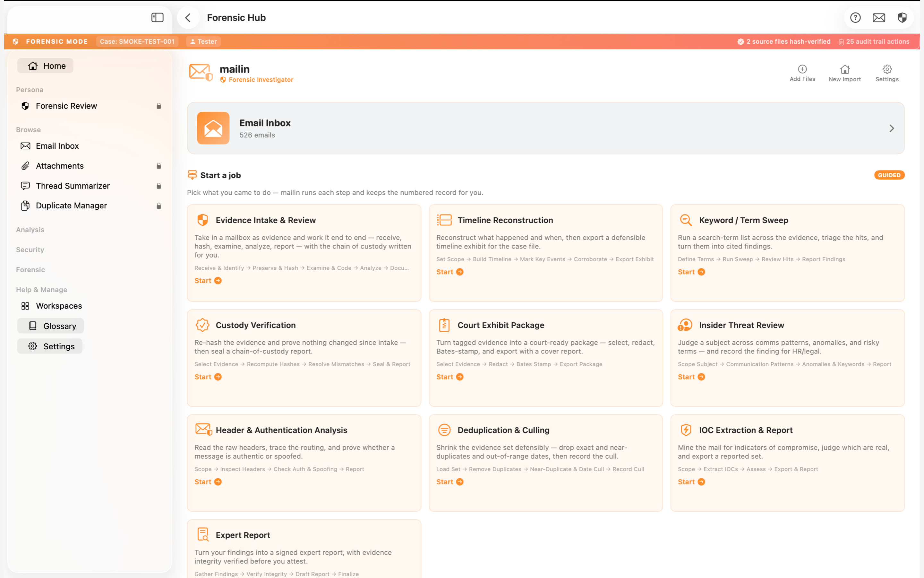Expand the Analysis sidebar section
Screen dimensions: 924x578
click(x=30, y=230)
